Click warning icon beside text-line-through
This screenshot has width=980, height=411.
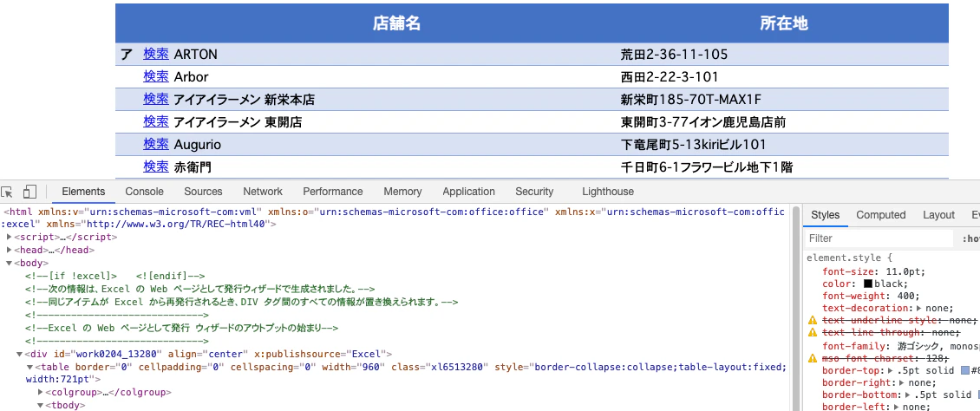[x=813, y=333]
